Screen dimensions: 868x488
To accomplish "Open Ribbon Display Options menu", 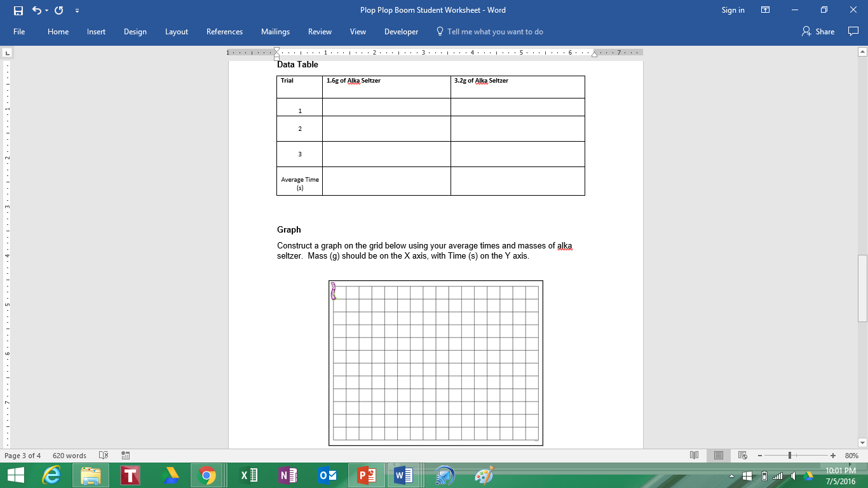I will [765, 10].
